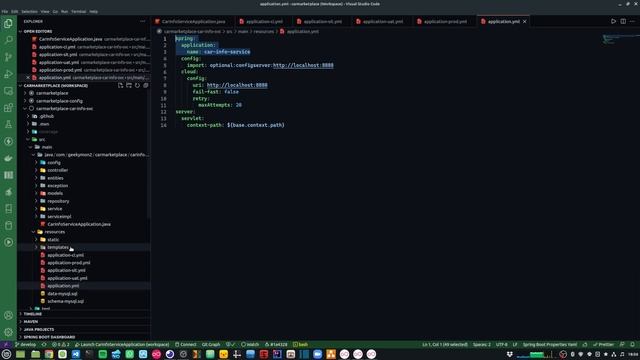Open notifications bell in status bar
Viewport: 640px width, 360px height.
pos(632,344)
